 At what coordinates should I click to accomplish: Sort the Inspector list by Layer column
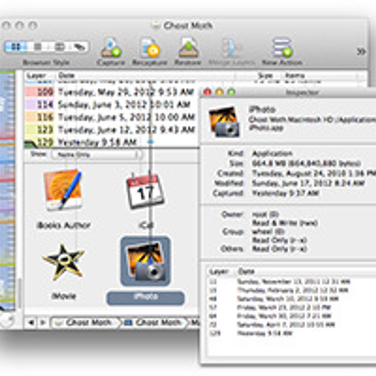point(220,272)
